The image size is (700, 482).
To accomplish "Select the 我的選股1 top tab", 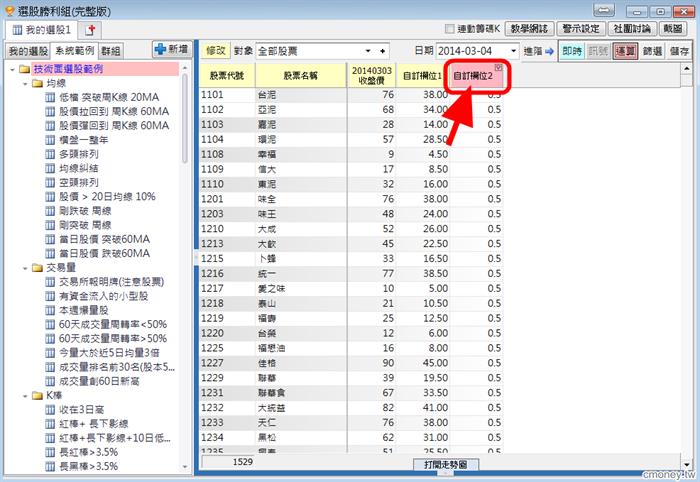I will click(x=42, y=30).
